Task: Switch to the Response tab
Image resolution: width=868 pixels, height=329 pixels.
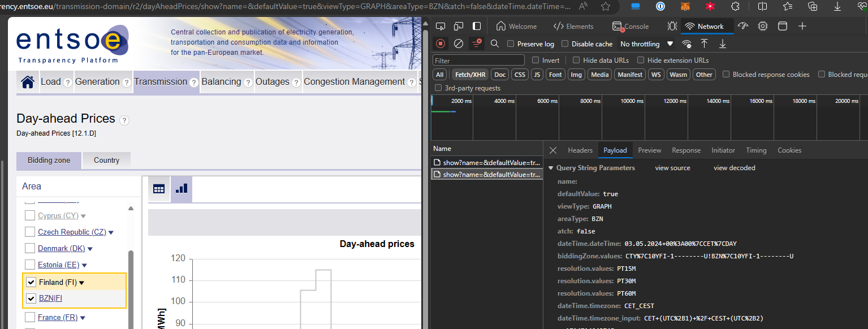Action: 686,150
